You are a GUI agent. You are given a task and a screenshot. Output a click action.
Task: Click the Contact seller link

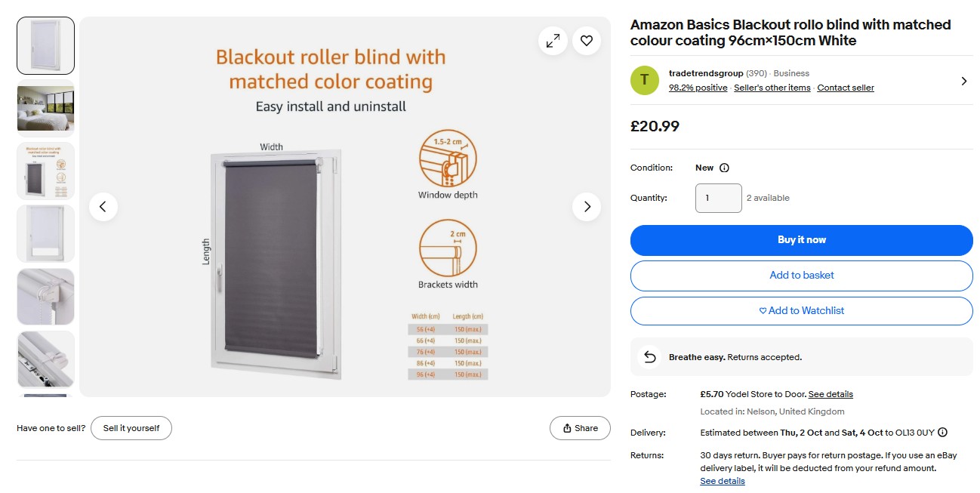[x=846, y=88]
